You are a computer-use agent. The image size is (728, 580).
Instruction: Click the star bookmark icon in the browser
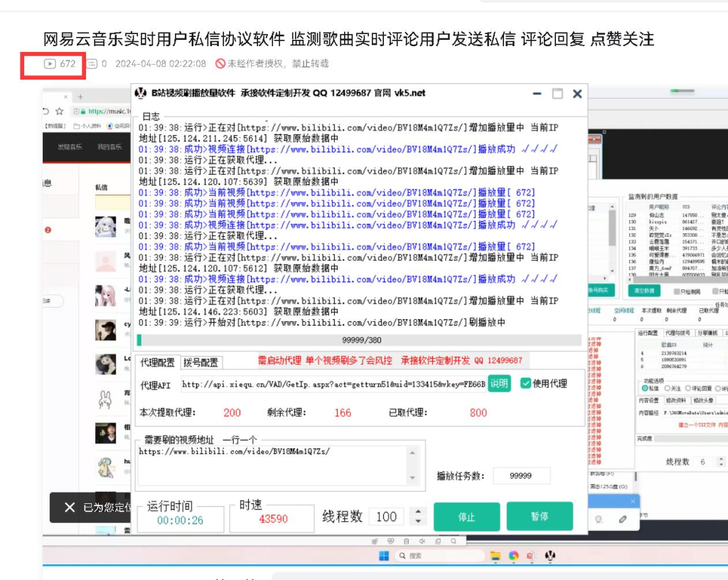coord(60,112)
